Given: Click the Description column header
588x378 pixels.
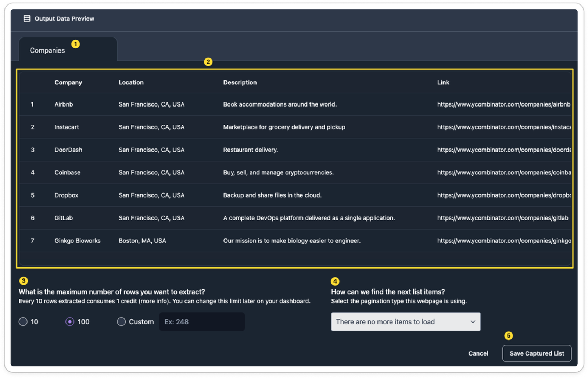Looking at the screenshot, I should click(240, 83).
